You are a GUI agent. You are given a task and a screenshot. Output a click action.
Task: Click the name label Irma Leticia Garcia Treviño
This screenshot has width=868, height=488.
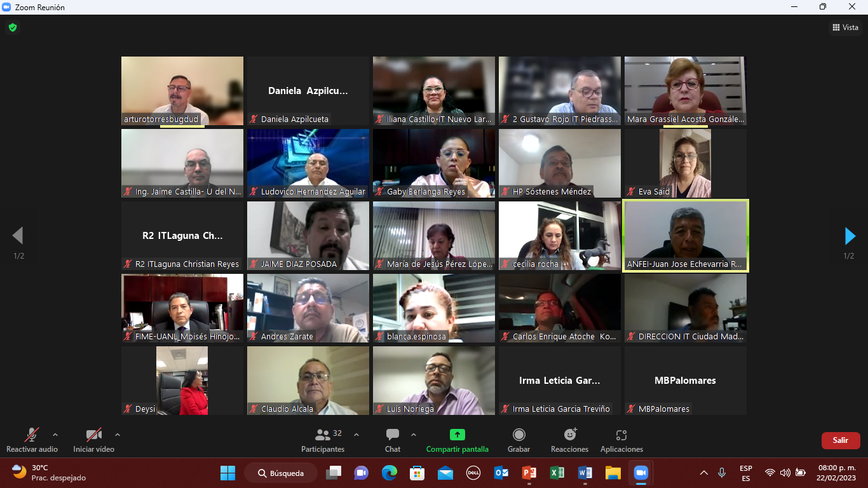561,409
